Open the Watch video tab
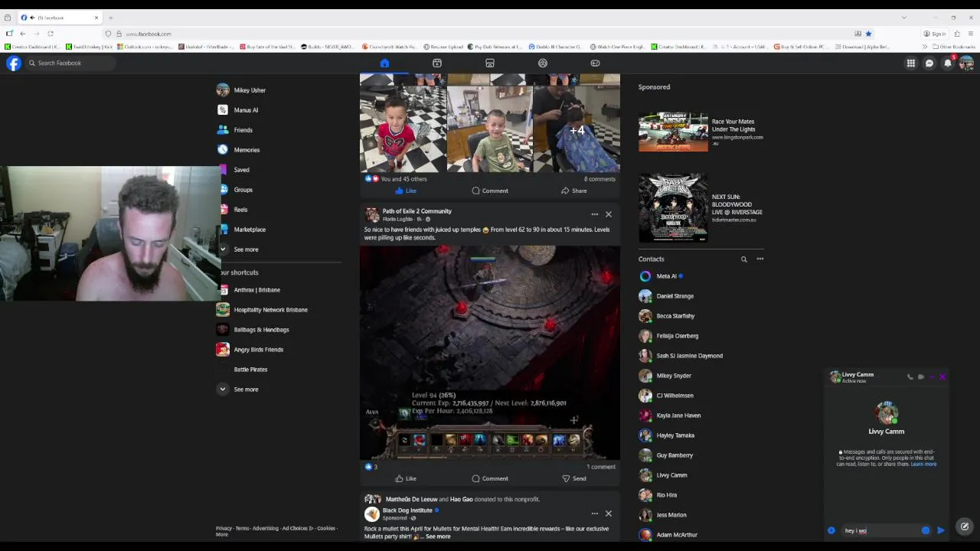The width and height of the screenshot is (980, 551). pos(437,64)
